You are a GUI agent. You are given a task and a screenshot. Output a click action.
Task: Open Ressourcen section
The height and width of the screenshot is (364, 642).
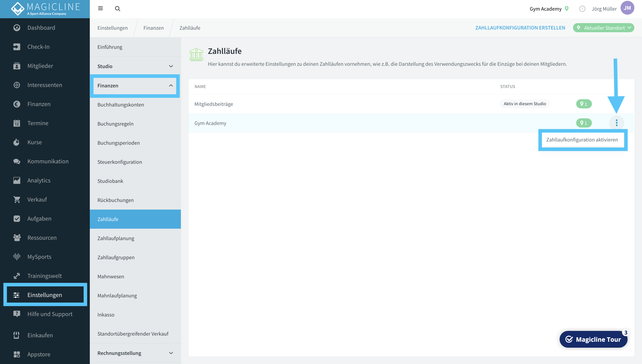coord(45,238)
